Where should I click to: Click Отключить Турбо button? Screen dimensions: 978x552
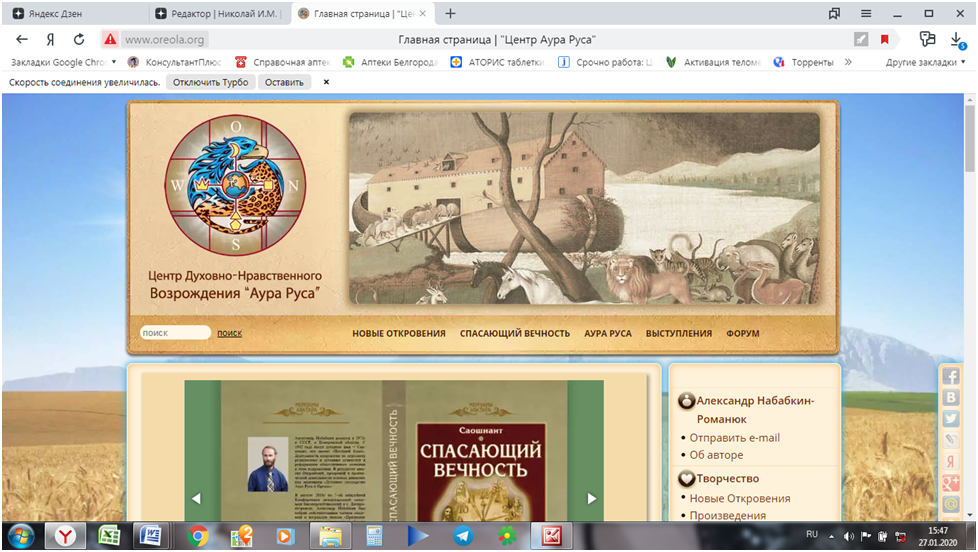coord(210,82)
